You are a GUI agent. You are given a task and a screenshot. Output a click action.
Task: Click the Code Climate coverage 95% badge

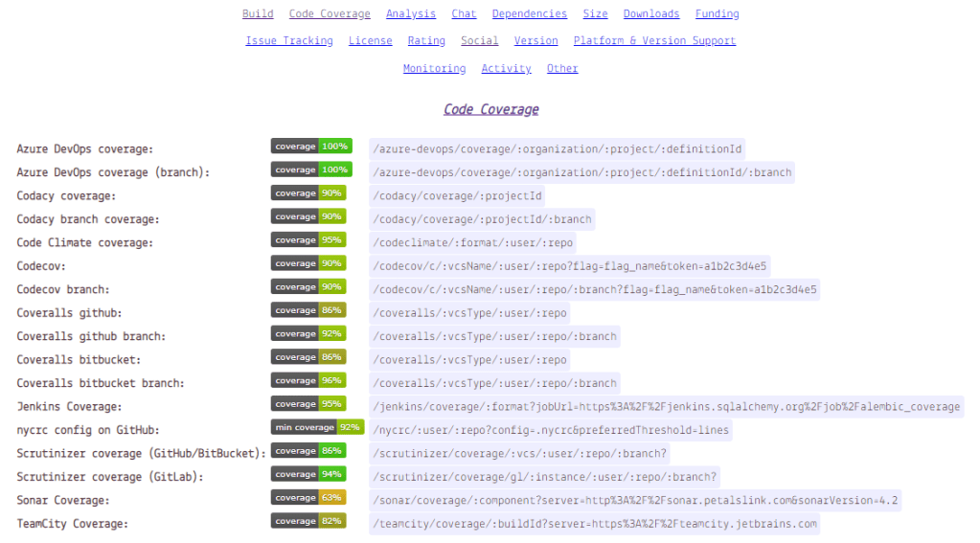[308, 240]
